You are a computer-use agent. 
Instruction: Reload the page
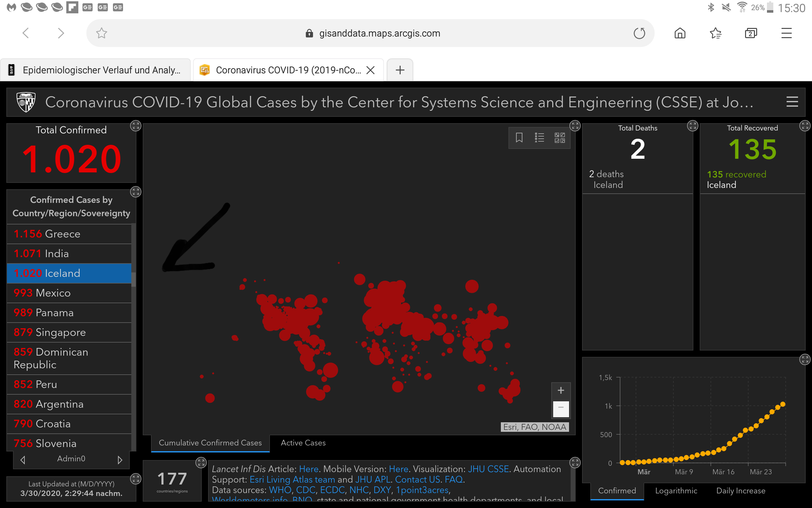(639, 33)
